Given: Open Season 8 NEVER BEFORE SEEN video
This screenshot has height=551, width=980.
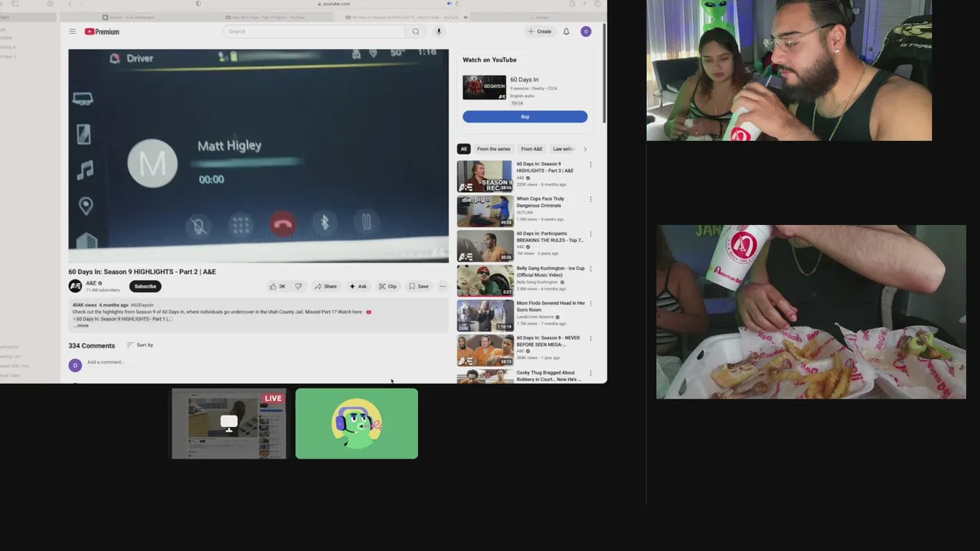Looking at the screenshot, I should click(485, 350).
